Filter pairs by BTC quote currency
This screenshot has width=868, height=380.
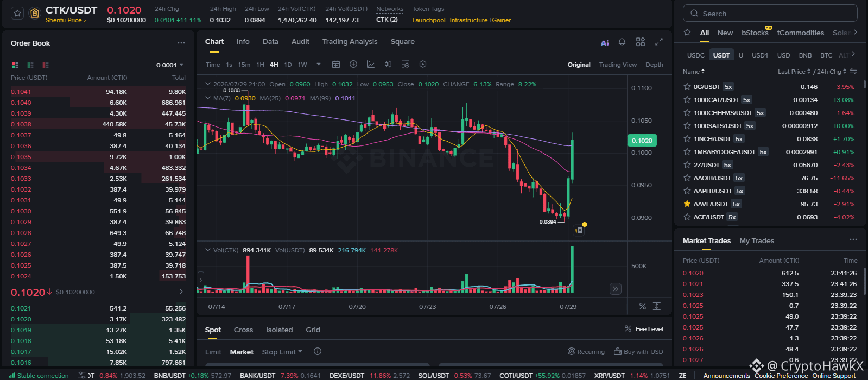(826, 55)
